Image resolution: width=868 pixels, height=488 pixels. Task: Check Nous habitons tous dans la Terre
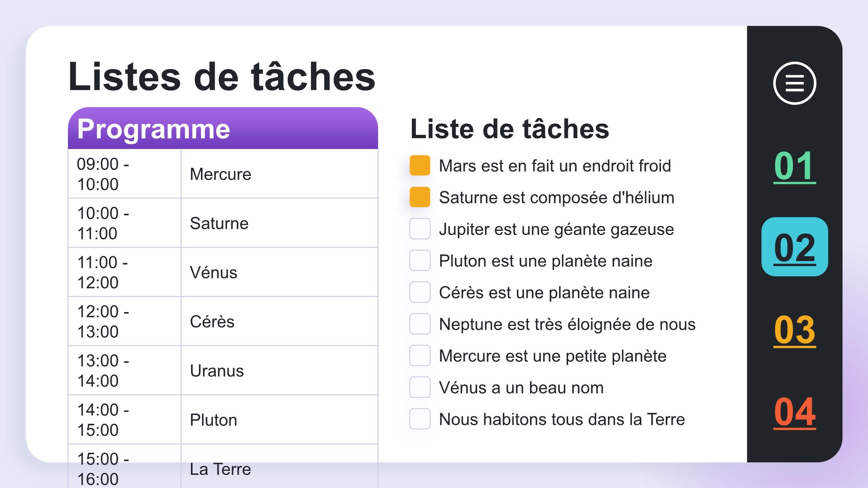pos(420,419)
